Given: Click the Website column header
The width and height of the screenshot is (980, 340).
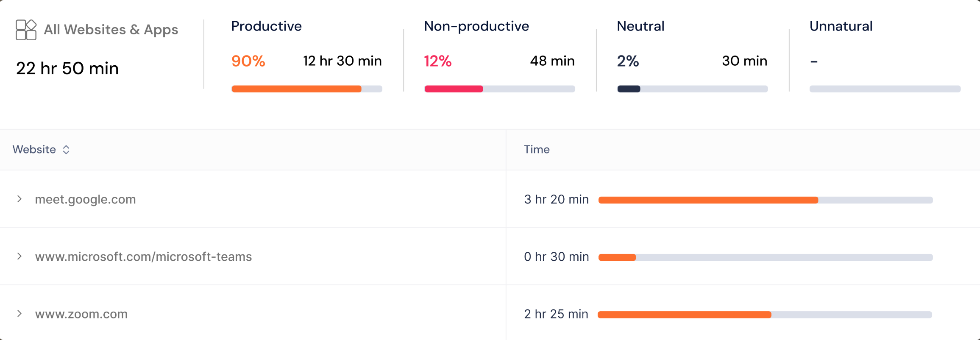Looking at the screenshot, I should tap(34, 149).
